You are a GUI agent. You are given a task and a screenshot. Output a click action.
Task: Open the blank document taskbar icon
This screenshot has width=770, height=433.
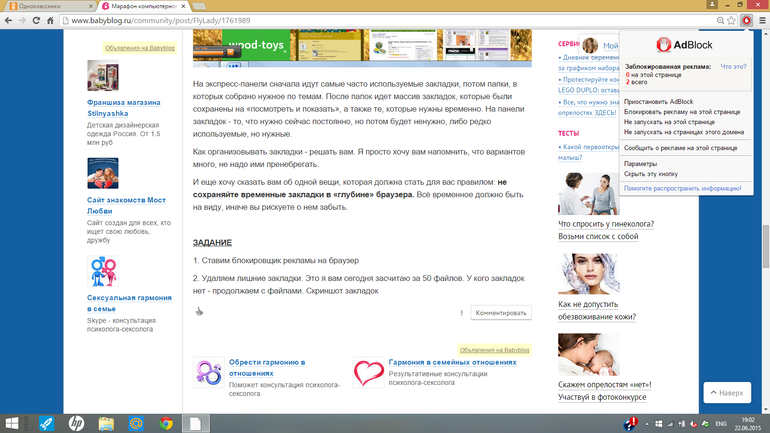pyautogui.click(x=195, y=423)
